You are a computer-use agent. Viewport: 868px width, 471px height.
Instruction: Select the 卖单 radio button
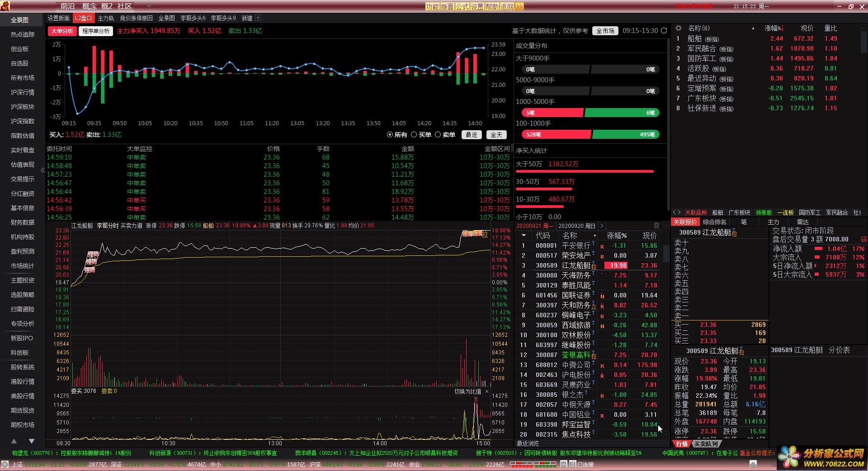(438, 135)
